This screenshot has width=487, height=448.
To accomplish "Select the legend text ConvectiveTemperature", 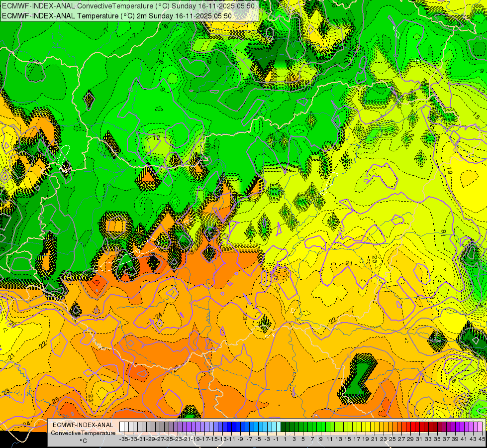I will coord(83,433).
